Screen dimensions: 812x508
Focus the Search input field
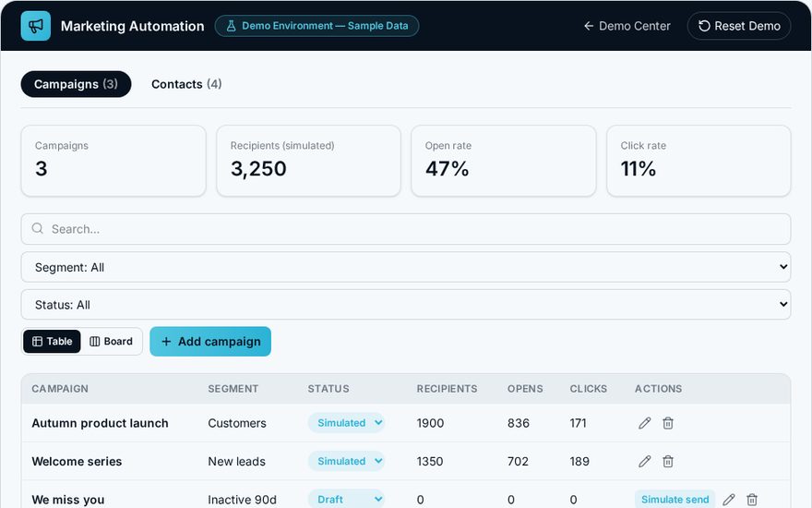[406, 229]
